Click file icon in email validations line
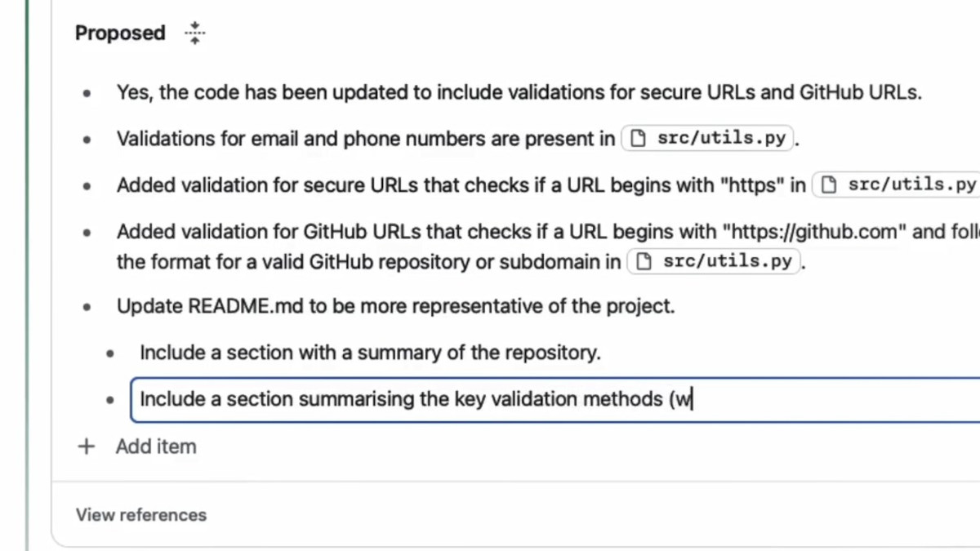 point(639,139)
